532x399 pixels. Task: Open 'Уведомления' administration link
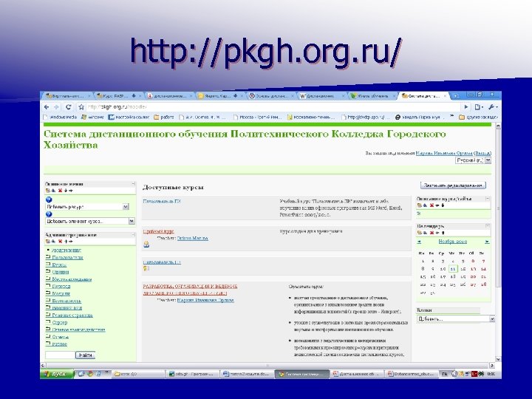point(66,250)
